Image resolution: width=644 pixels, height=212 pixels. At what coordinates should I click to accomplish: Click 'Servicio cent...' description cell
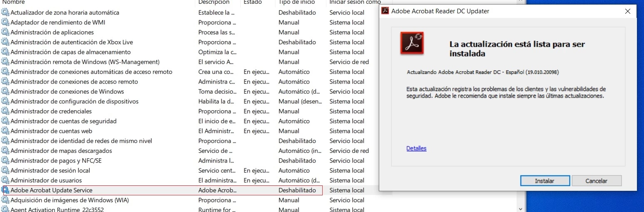pyautogui.click(x=217, y=170)
